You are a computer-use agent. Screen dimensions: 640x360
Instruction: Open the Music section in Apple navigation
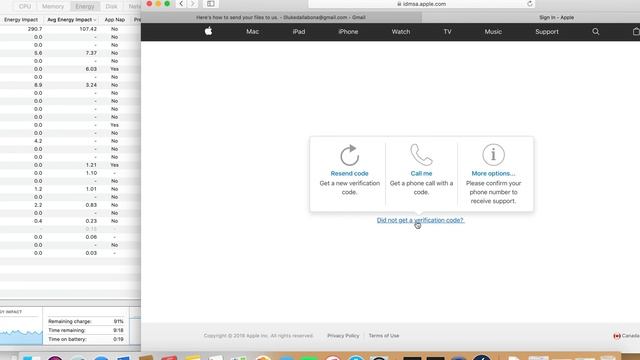pos(493,31)
